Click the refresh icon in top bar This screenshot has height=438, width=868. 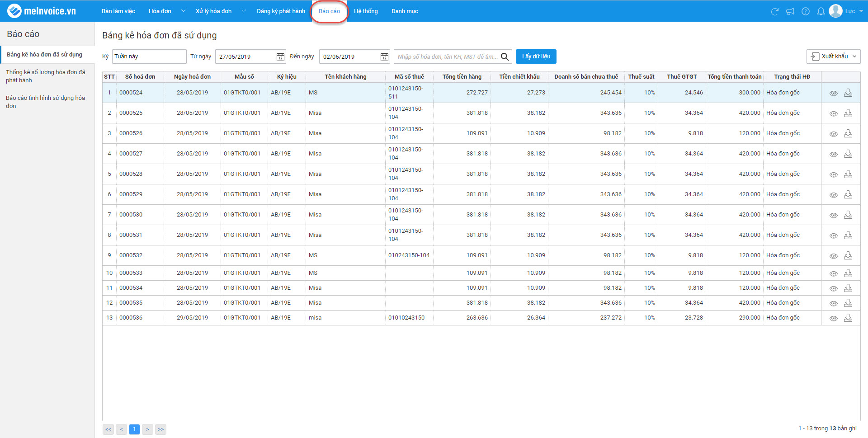point(774,11)
